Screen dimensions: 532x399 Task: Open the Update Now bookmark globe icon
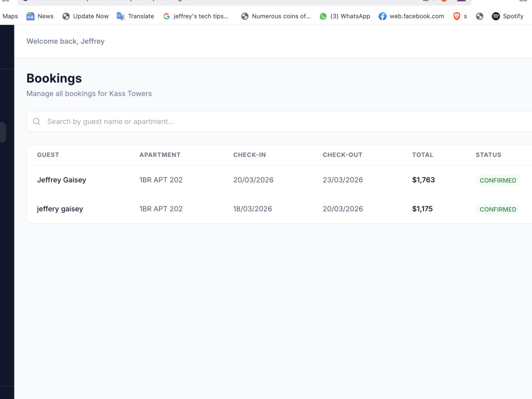[x=66, y=16]
